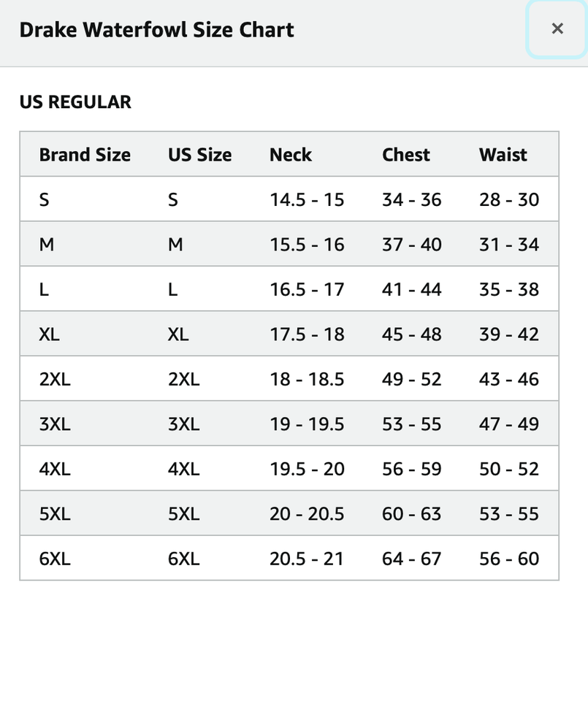Screen dimensions: 588x701
Task: Click the US REGULAR section heading
Action: [75, 102]
